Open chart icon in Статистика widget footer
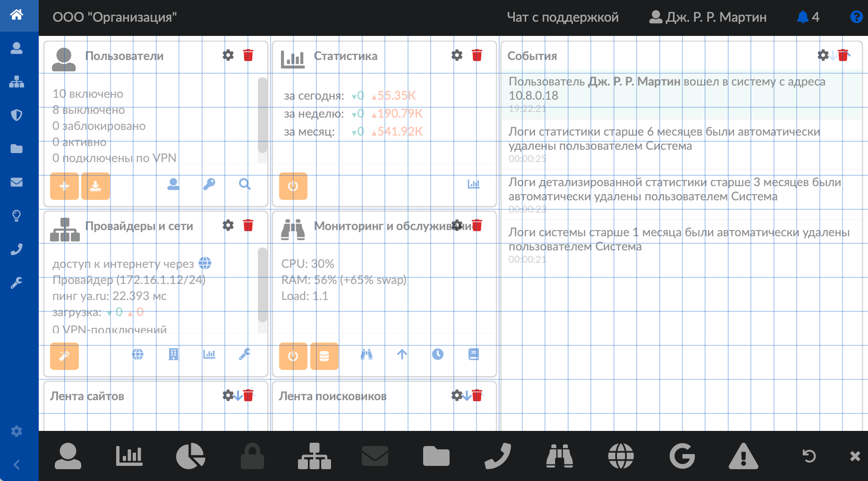868x481 pixels. click(x=473, y=184)
